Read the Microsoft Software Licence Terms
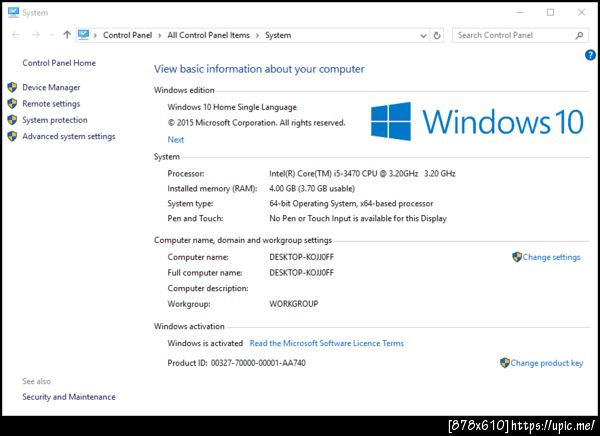Viewport: 600px width, 436px height. tap(327, 343)
